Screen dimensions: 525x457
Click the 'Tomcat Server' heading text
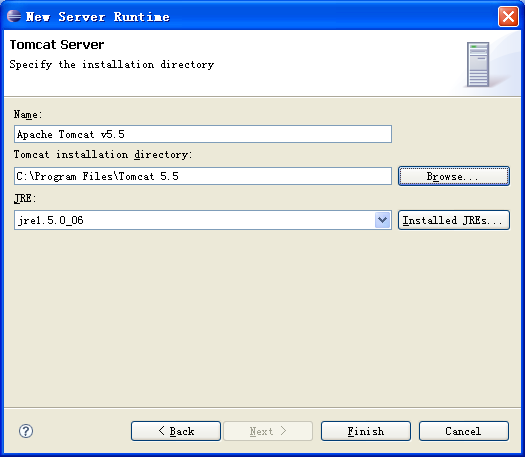tap(57, 45)
